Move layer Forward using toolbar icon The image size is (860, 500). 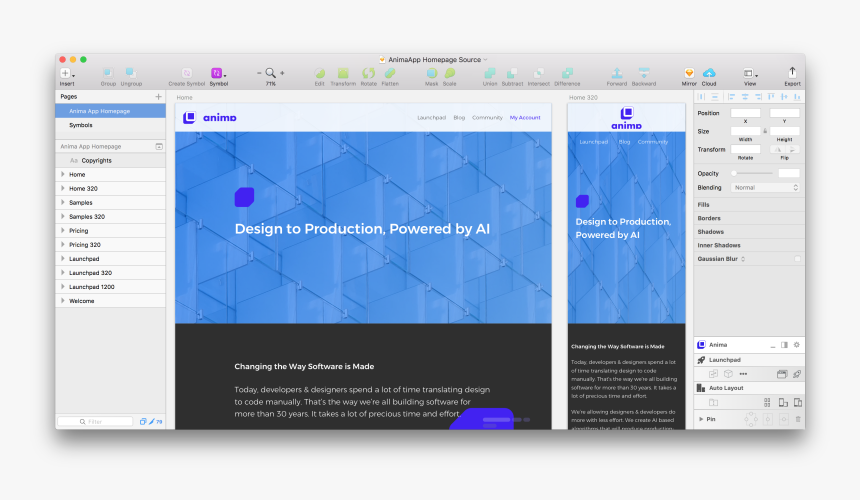click(617, 73)
